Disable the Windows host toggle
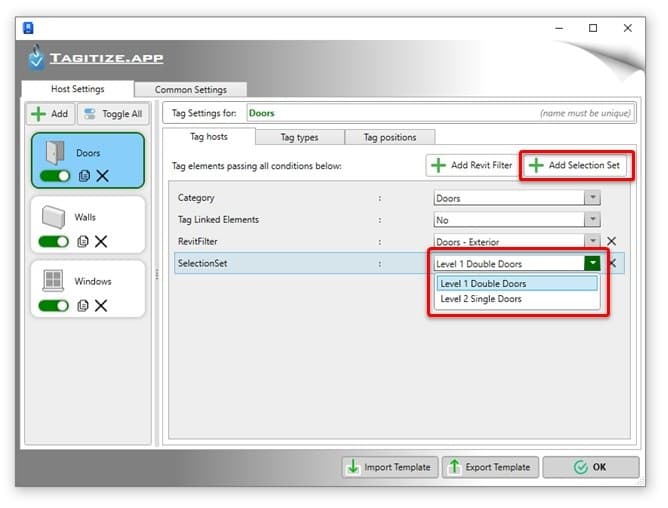Image resolution: width=668 pixels, height=508 pixels. 53,306
